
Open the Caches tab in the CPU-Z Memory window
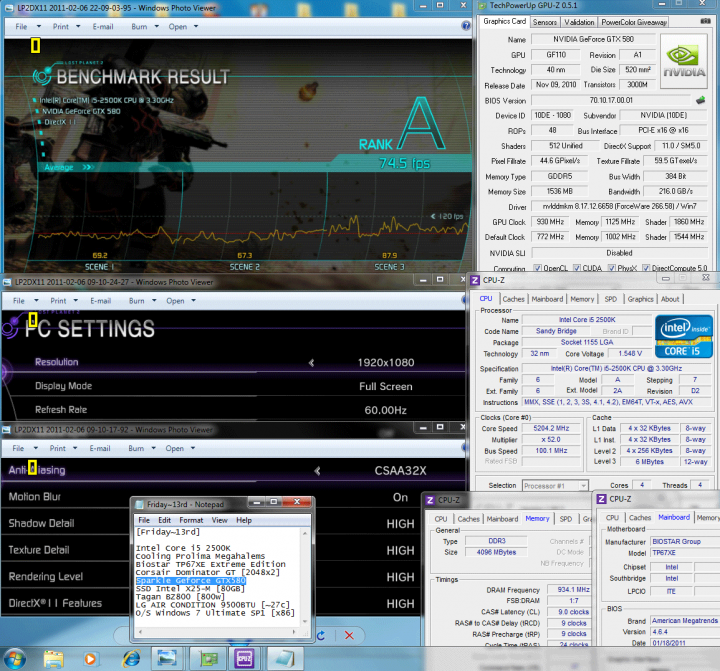click(468, 519)
